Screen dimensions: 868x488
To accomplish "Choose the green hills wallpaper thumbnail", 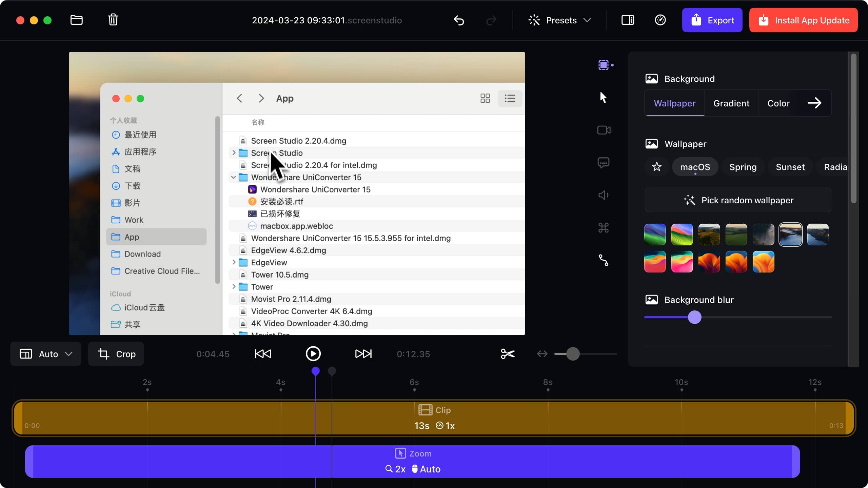I will (x=736, y=234).
